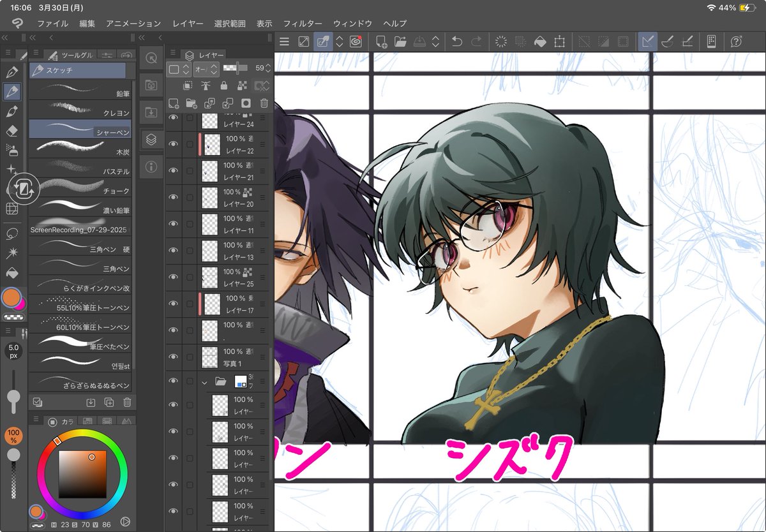Image resolution: width=766 pixels, height=532 pixels.
Task: Delete the selected layer with trash icon
Action: coord(264,103)
